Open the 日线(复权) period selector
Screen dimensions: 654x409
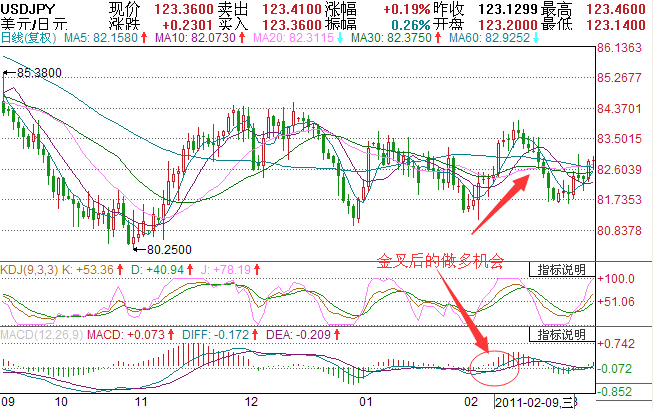[28, 37]
